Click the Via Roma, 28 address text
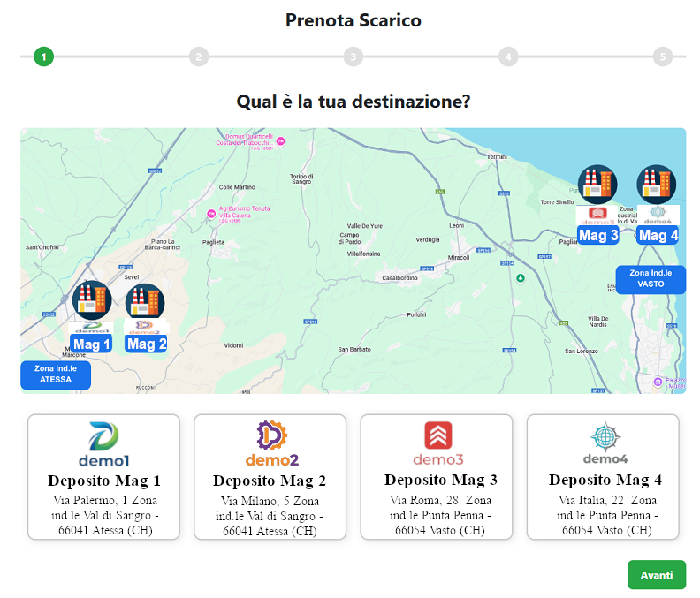The width and height of the screenshot is (700, 598). coord(440,515)
